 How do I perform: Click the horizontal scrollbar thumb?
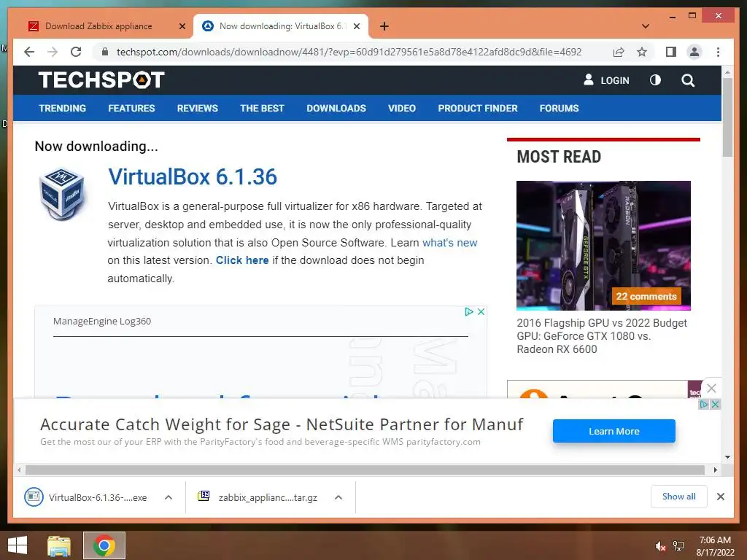tap(365, 470)
